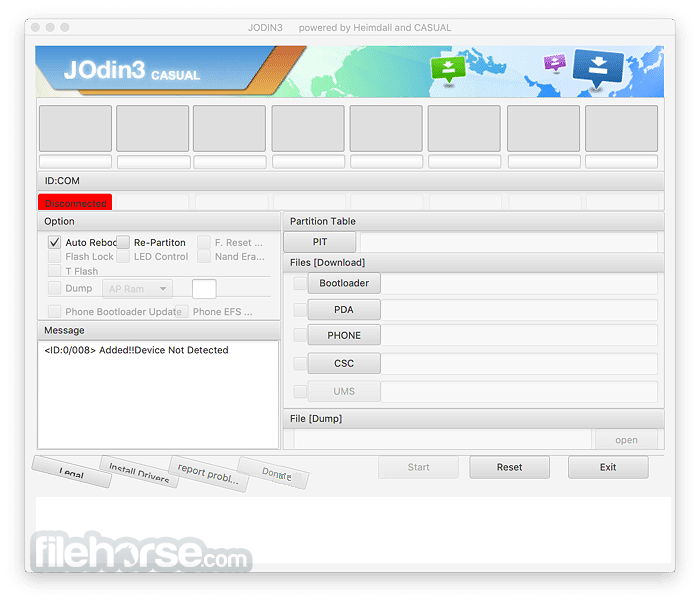Click the Start button
The height and width of the screenshot is (603, 700).
pos(418,467)
